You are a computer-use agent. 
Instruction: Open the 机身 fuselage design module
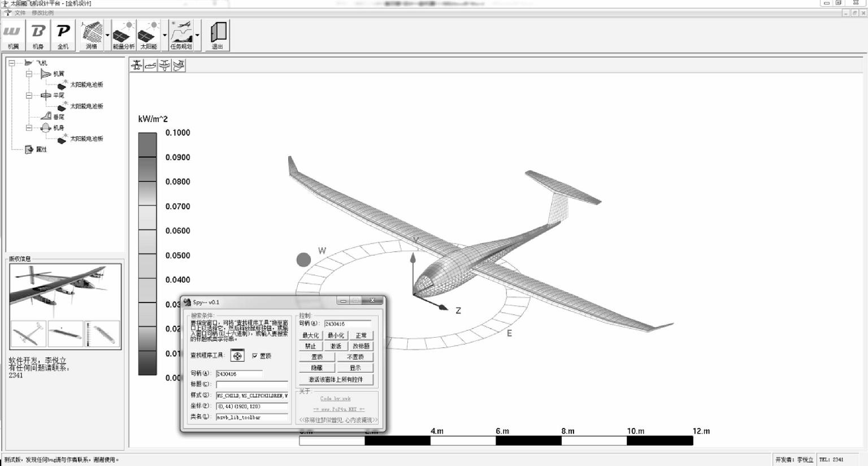coord(38,36)
